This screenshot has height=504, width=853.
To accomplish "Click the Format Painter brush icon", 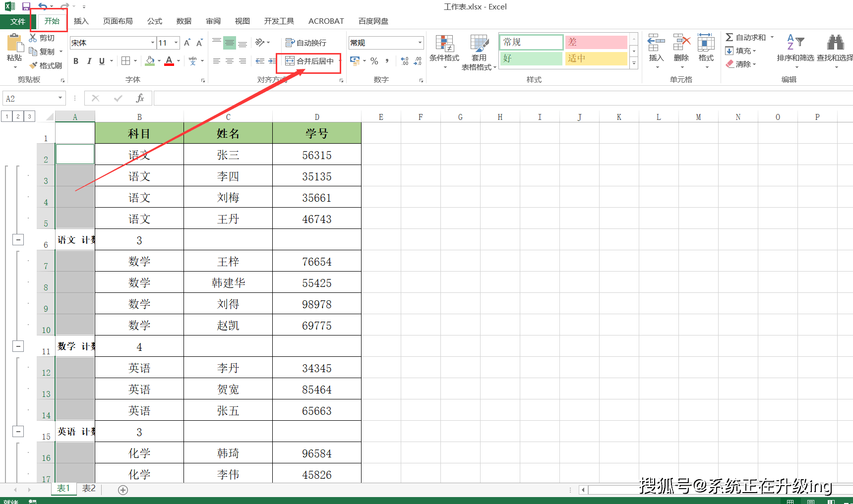I will 34,65.
